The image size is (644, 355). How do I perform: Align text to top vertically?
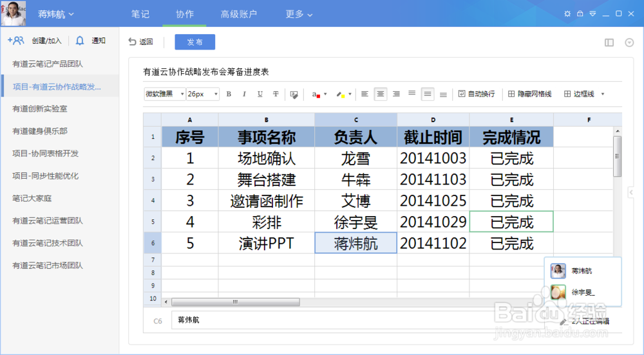point(412,93)
